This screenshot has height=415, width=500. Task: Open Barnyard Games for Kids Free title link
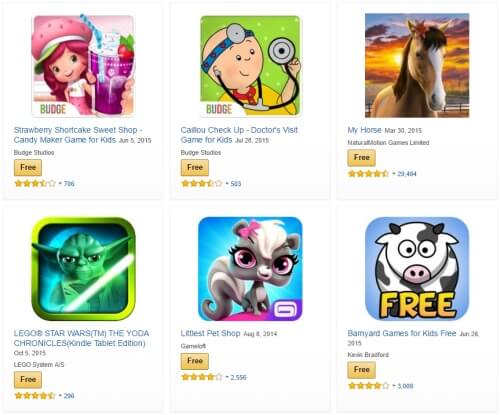pos(402,333)
